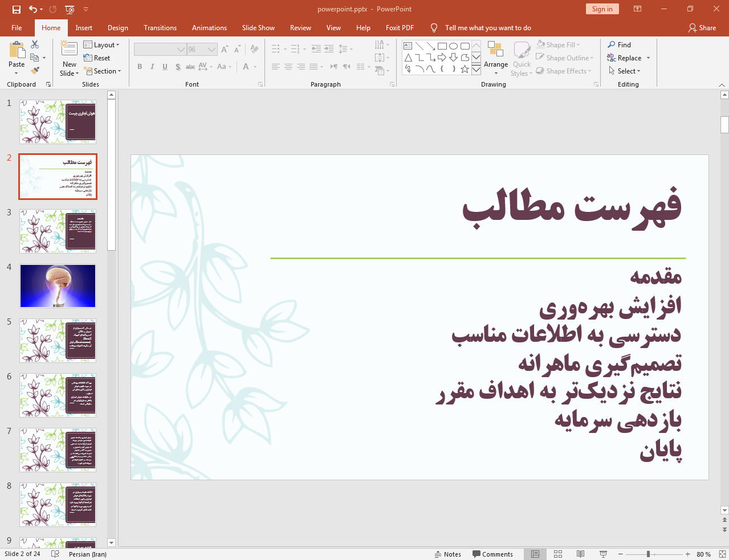
Task: Open the Section dropdown menu
Action: point(103,71)
